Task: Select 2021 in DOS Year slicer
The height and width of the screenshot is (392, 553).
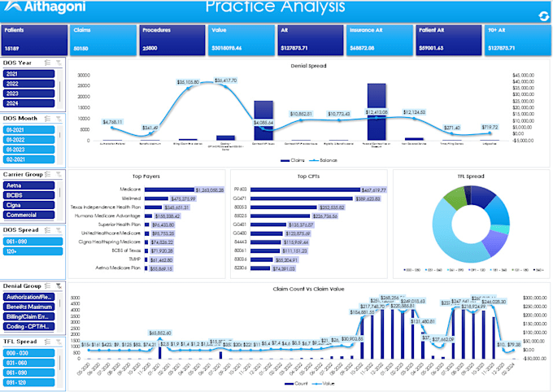Action: tap(29, 74)
